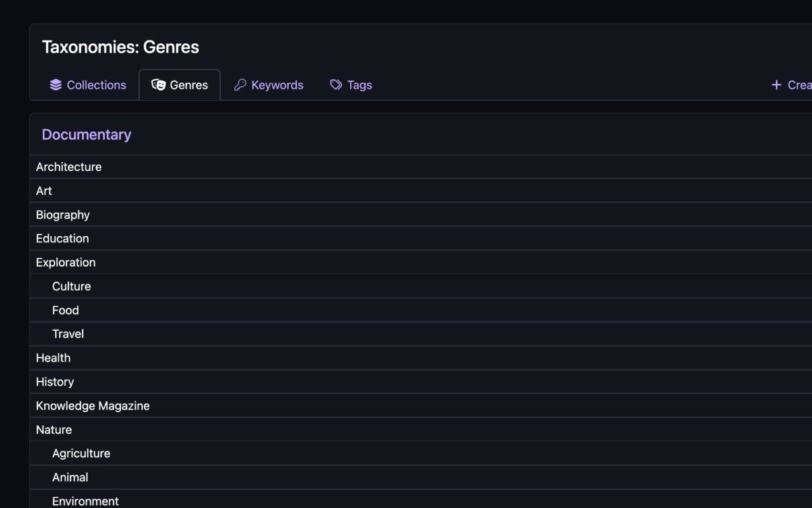This screenshot has height=508, width=812.
Task: Select the Biography genre
Action: pos(63,215)
